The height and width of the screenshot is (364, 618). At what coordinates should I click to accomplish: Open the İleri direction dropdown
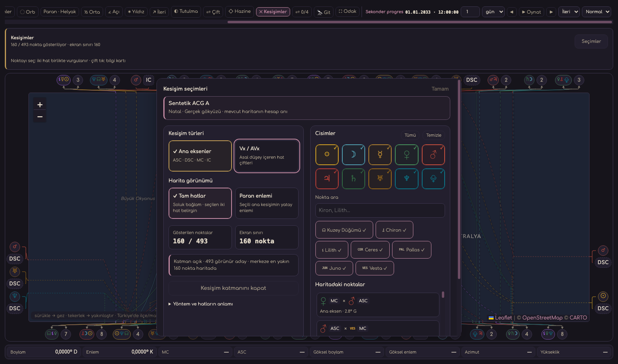coord(569,12)
